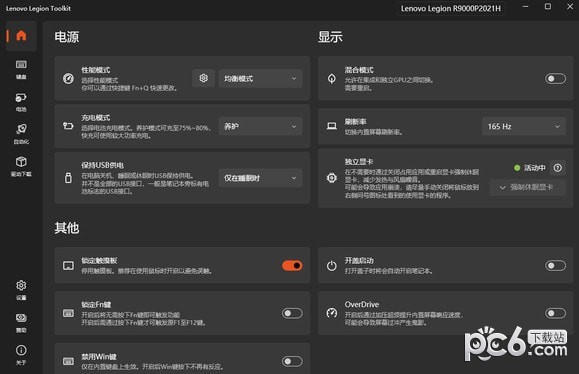
Task: Click the gear button beside 均衡模式
Action: pos(203,78)
